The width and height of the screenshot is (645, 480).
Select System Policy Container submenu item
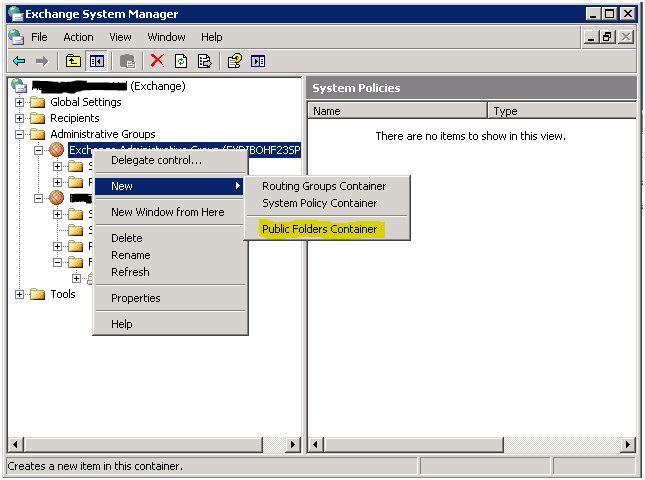327,203
